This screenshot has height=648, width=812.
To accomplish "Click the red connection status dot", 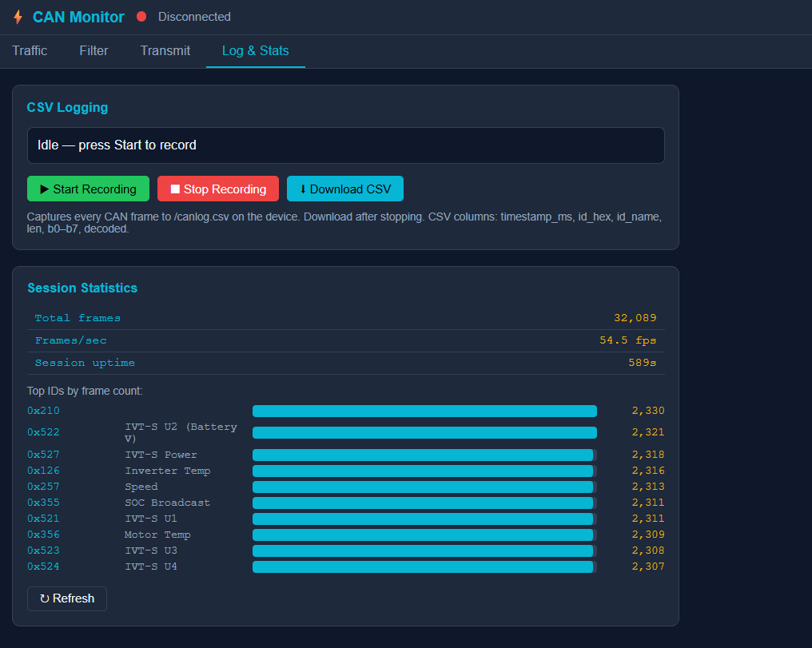I will click(141, 17).
